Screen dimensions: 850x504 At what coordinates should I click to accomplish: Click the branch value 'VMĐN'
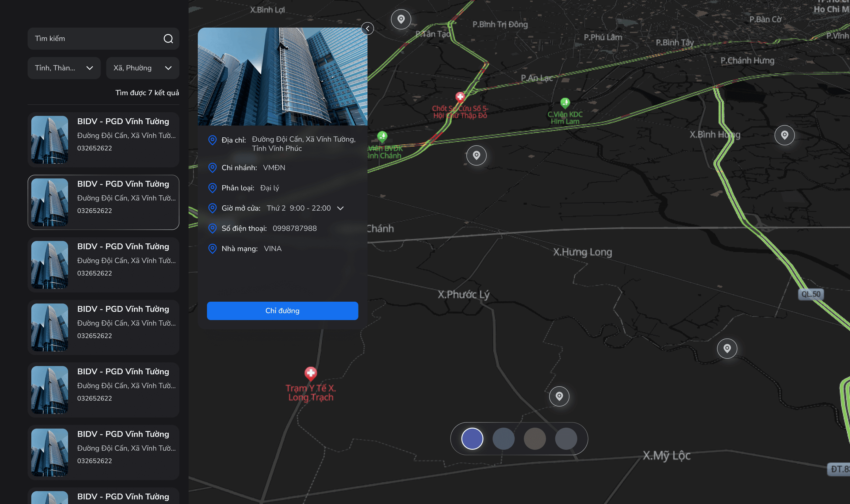point(274,168)
